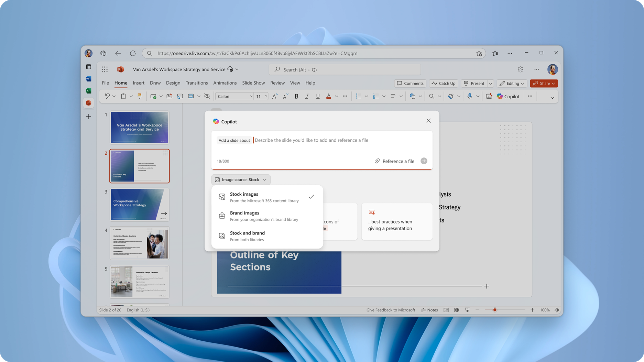Screen dimensions: 644x362
Task: Select the Format Painter icon
Action: [x=140, y=97]
